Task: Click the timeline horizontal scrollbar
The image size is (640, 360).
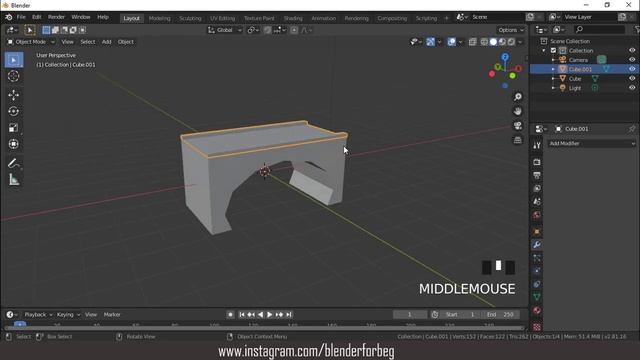Action: [x=264, y=328]
